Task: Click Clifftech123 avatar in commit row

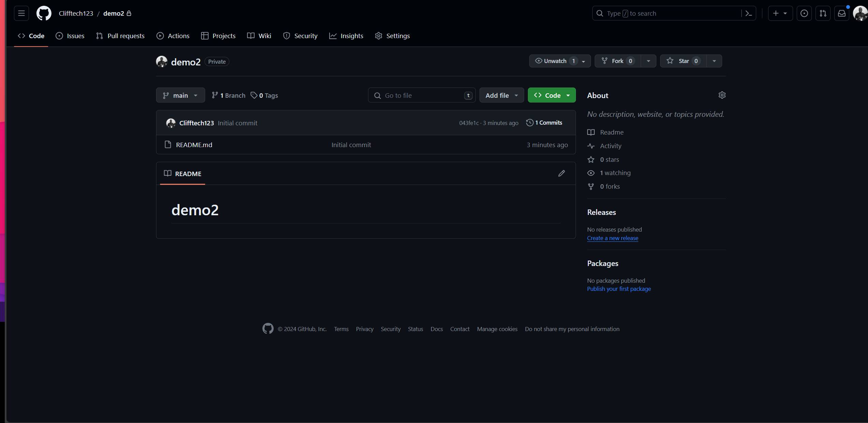Action: point(171,123)
